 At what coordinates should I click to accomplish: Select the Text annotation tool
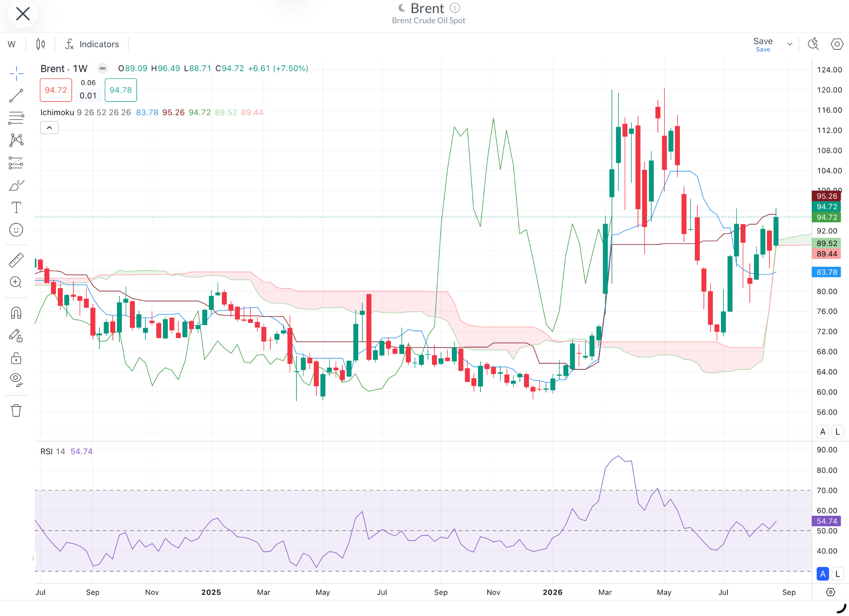[16, 208]
